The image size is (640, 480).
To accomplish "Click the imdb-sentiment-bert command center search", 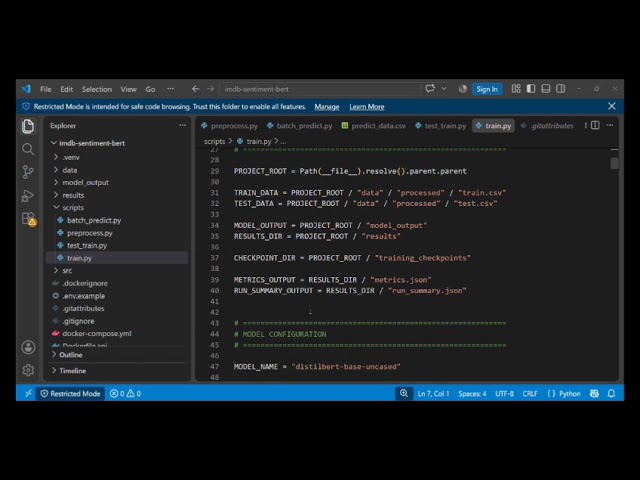I will coord(320,89).
